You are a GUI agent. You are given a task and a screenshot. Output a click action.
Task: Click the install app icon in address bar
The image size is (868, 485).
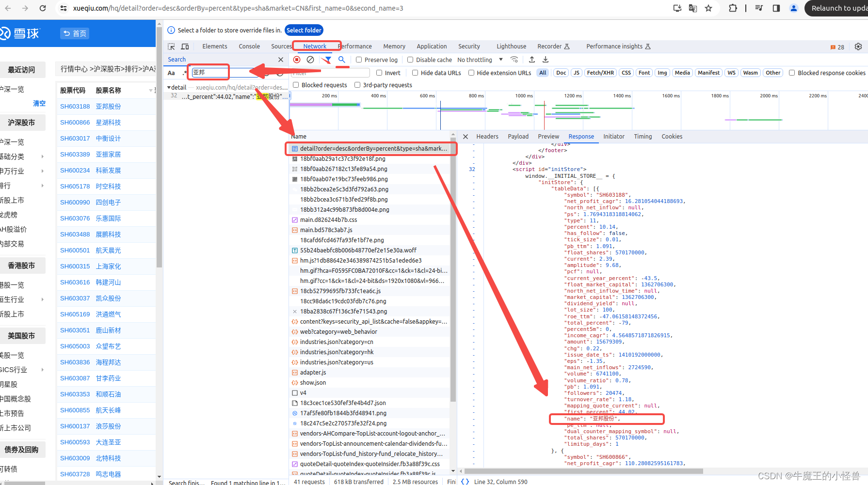677,8
